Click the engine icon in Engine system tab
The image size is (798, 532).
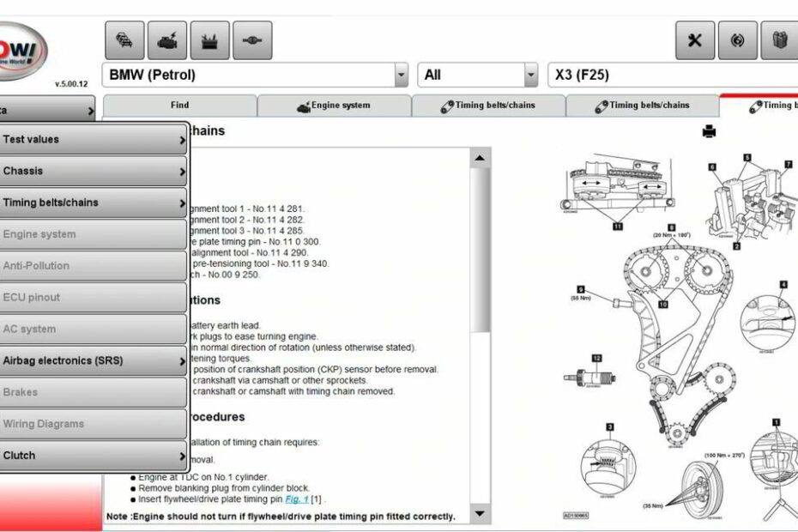coord(304,106)
